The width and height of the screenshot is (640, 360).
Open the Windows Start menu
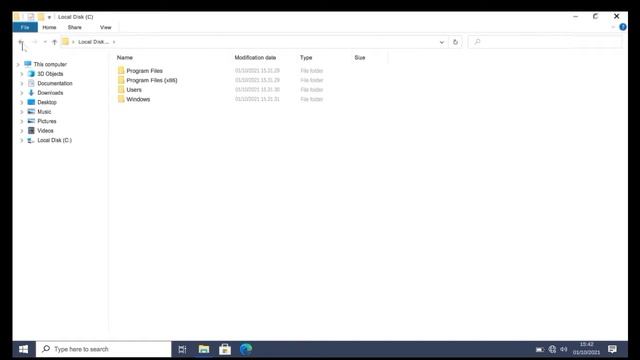click(24, 349)
